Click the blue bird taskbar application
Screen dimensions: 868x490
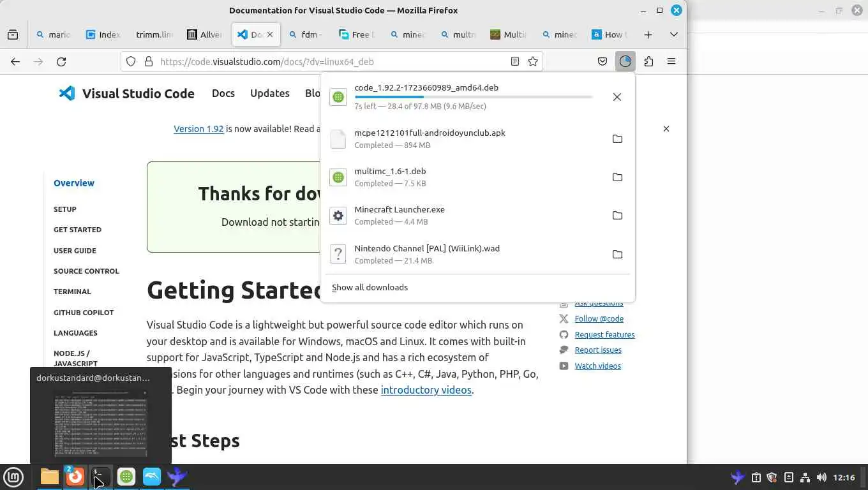coord(177,477)
